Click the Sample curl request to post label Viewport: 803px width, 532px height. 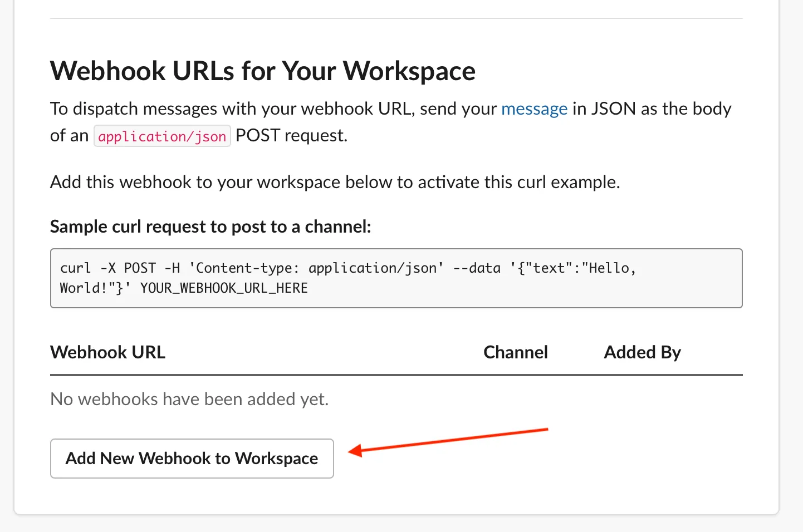tap(210, 226)
